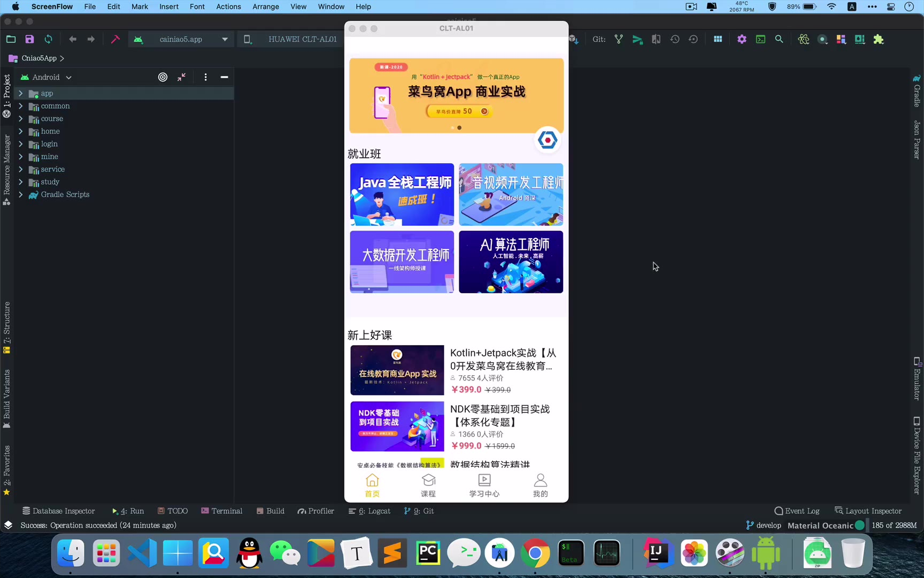The width and height of the screenshot is (924, 578).
Task: Toggle the Gradle tool window
Action: 917,90
